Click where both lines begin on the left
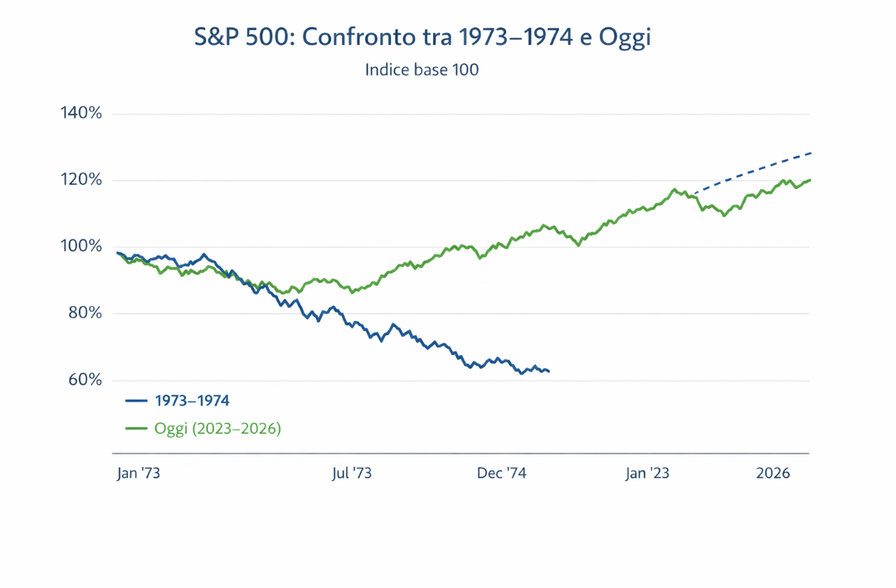896x588 pixels. [118, 253]
